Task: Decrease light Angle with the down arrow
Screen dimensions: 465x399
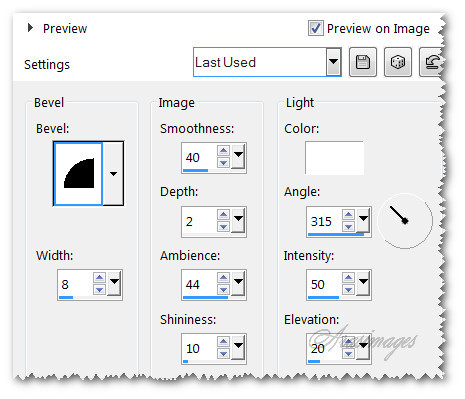Action: tap(348, 227)
